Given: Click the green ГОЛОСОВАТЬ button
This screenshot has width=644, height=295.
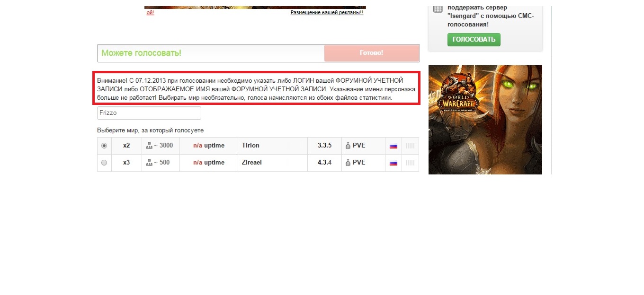Looking at the screenshot, I should [474, 40].
